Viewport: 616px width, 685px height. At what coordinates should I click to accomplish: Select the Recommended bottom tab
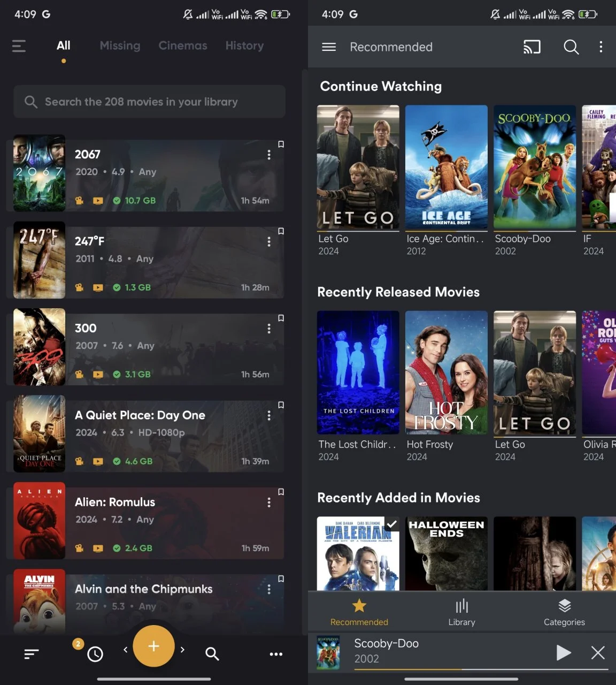359,612
